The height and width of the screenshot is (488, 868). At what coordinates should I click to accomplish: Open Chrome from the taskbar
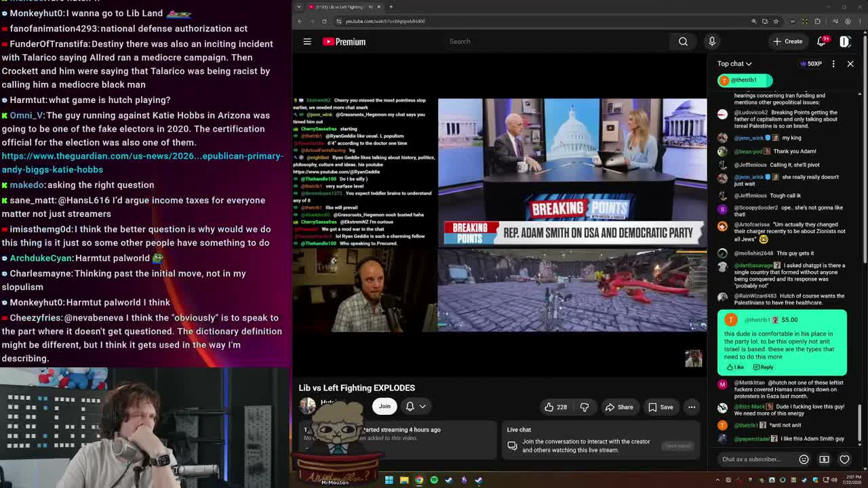coord(419,480)
